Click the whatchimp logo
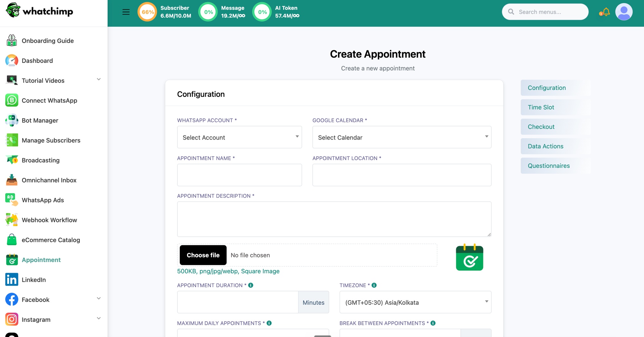 click(x=40, y=11)
